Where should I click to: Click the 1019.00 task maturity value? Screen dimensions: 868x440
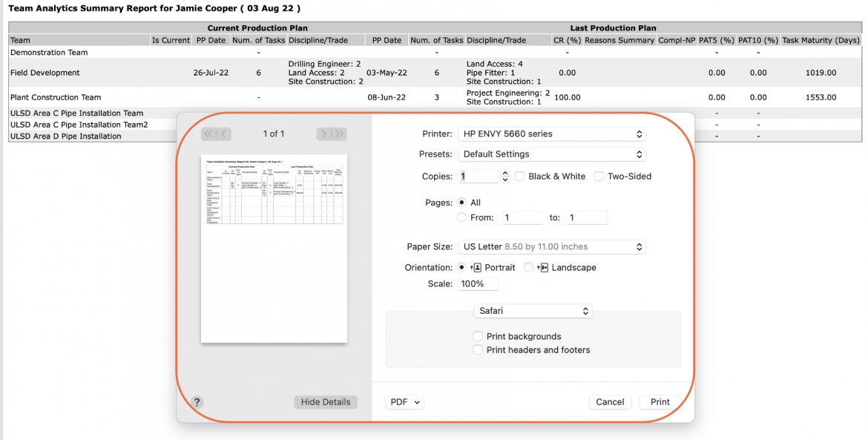point(821,73)
